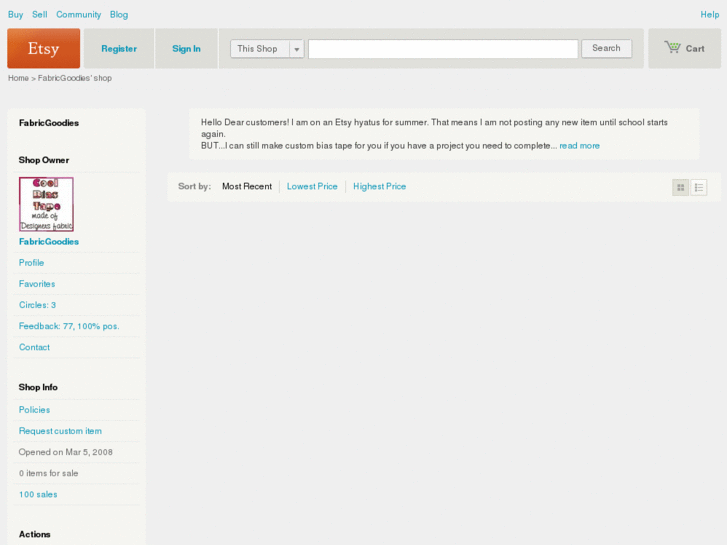
Task: Click the Search button
Action: tap(606, 48)
